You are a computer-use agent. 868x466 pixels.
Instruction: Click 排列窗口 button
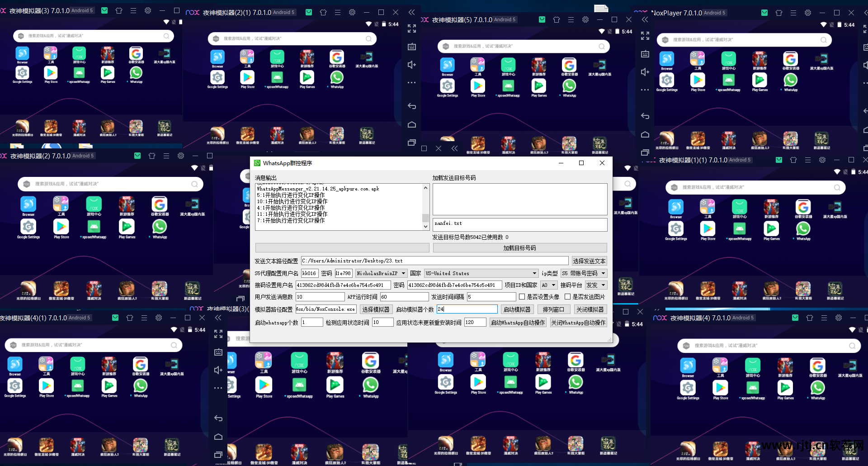tap(554, 309)
